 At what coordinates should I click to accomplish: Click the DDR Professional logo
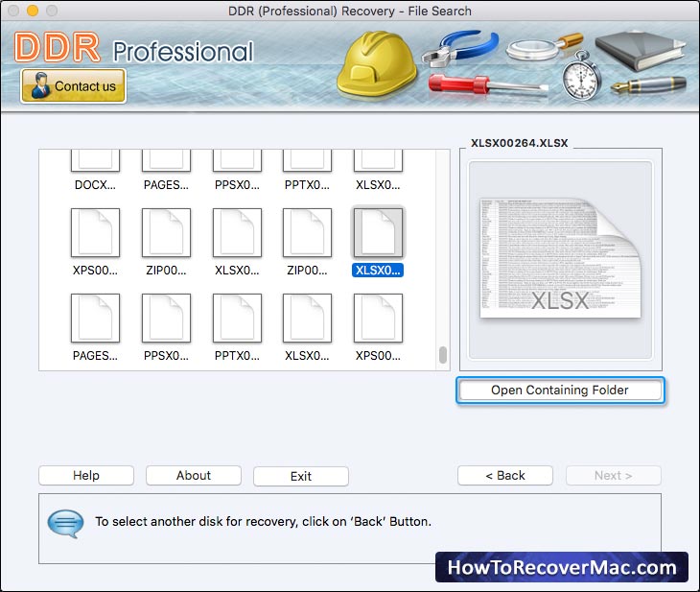(134, 48)
